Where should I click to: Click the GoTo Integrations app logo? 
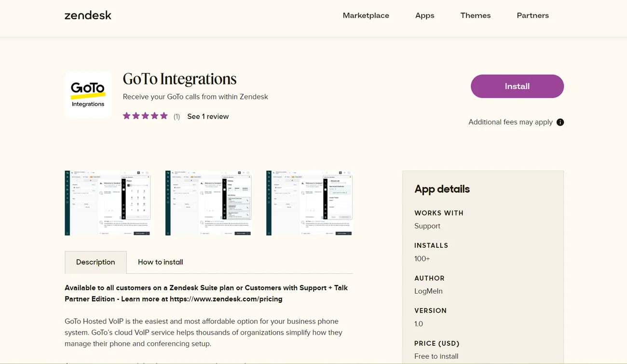coord(88,95)
